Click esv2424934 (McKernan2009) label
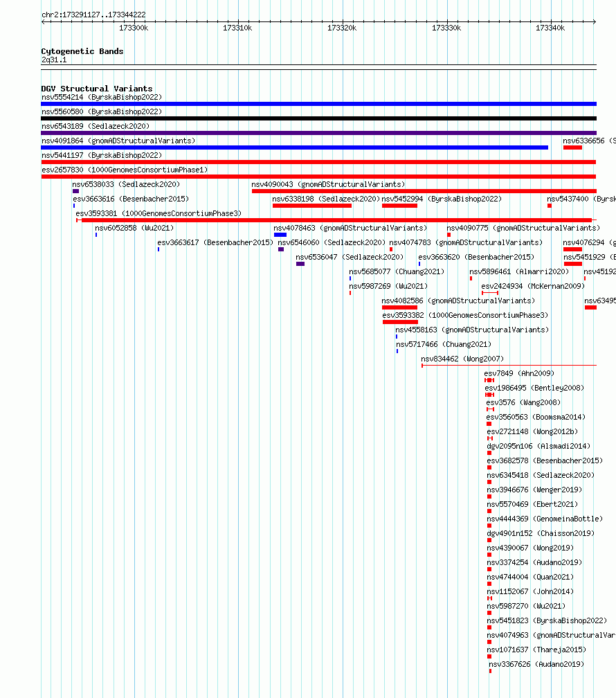Image resolution: width=616 pixels, height=698 pixels. [533, 286]
